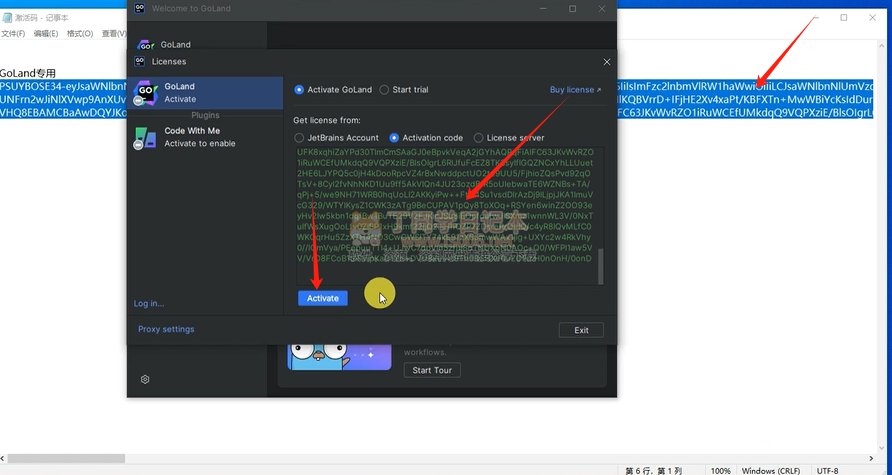Screen dimensions: 892x475
Task: Click the 100% zoom status in Notepad
Action: 720,470
